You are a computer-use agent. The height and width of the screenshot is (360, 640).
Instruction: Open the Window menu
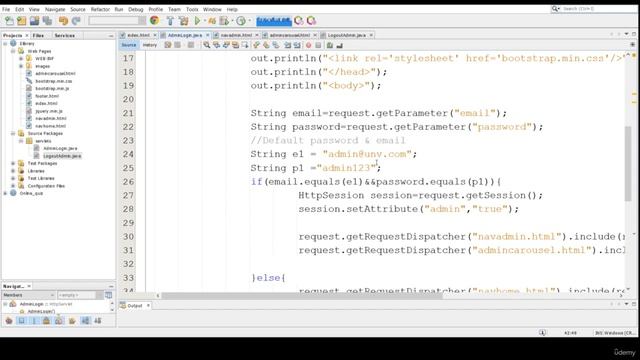tap(212, 9)
